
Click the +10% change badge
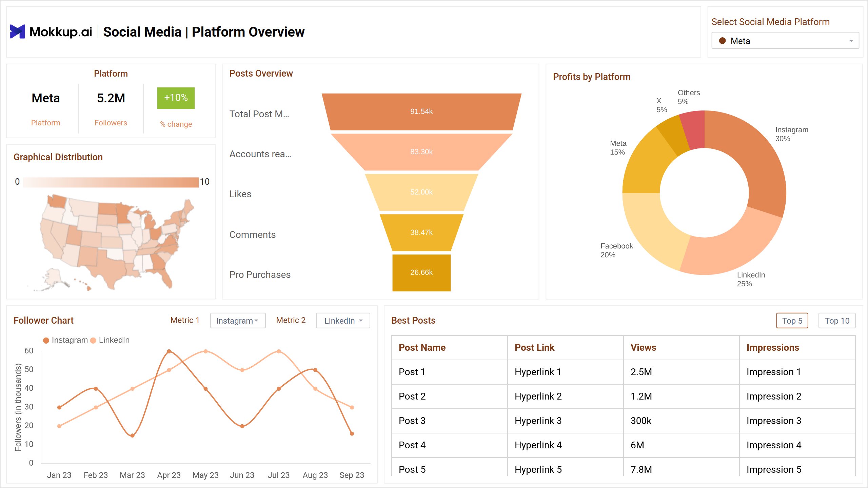tap(176, 98)
